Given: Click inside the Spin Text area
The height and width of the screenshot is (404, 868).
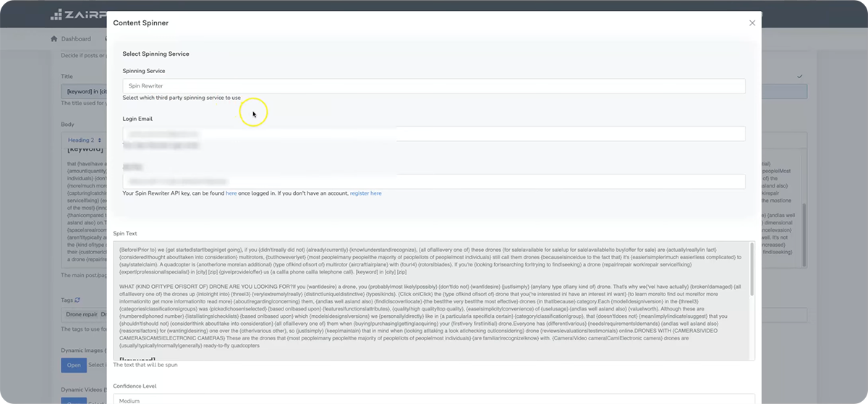Looking at the screenshot, I should [x=432, y=300].
